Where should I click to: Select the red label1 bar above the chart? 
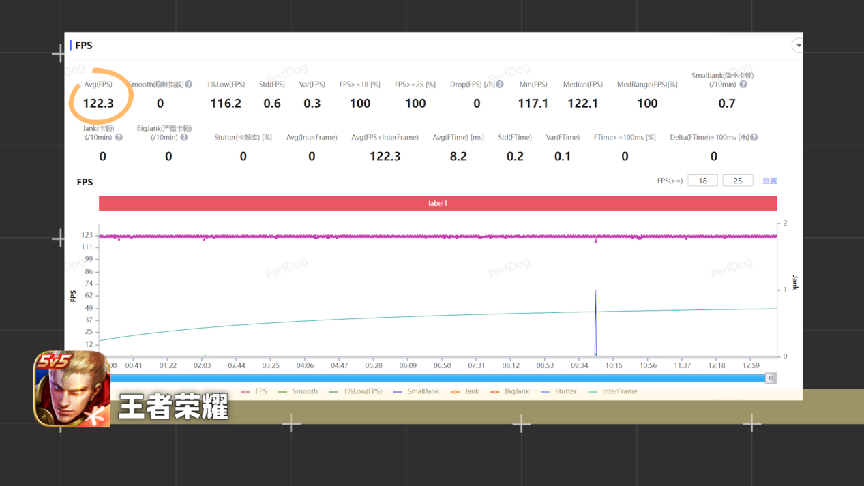(x=438, y=203)
